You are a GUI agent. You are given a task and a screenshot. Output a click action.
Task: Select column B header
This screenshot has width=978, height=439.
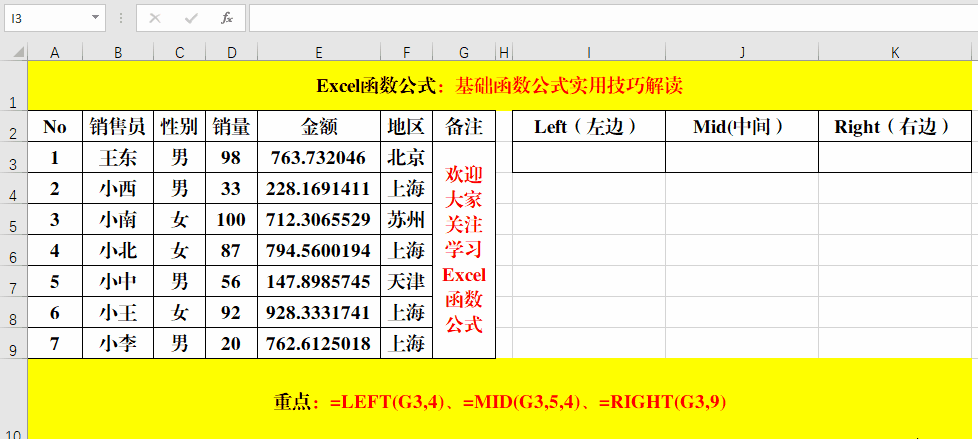coord(118,53)
